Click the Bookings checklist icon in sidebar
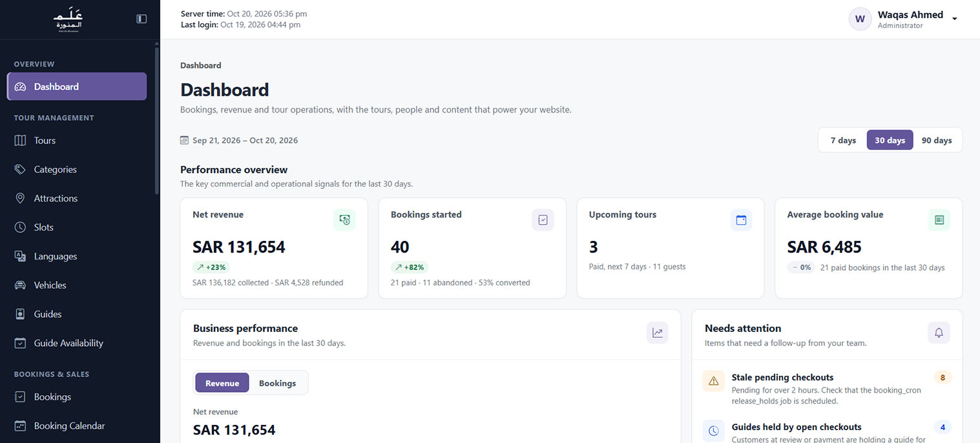980x443 pixels. 20,397
